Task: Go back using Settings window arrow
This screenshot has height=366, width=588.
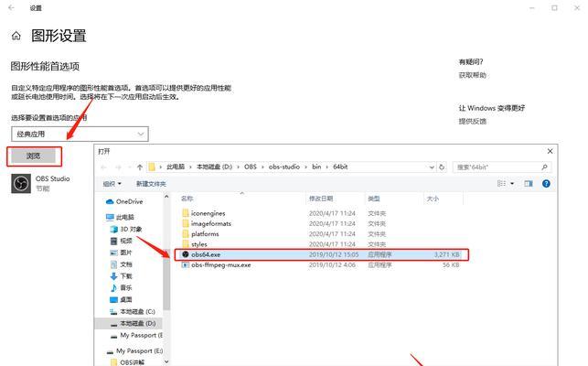Action: point(11,7)
